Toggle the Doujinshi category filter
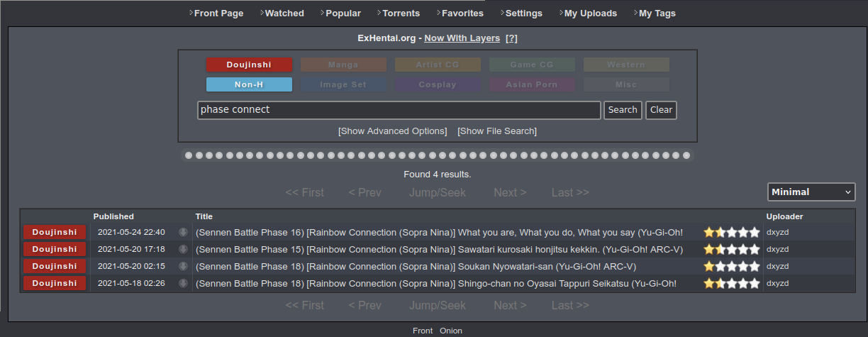Screen dimensions: 868x337 [249, 65]
